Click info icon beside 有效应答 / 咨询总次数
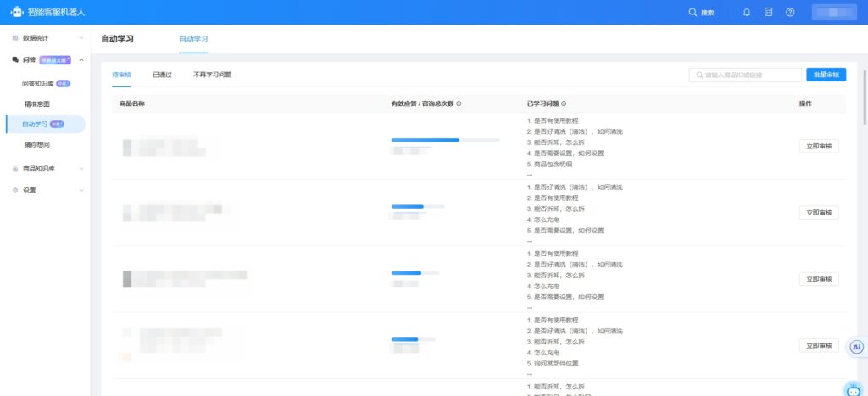This screenshot has width=868, height=396. 459,103
